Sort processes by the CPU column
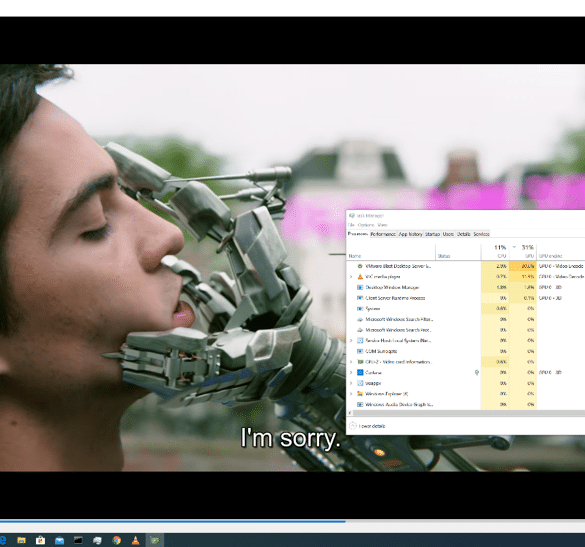585x547 pixels. (x=495, y=252)
